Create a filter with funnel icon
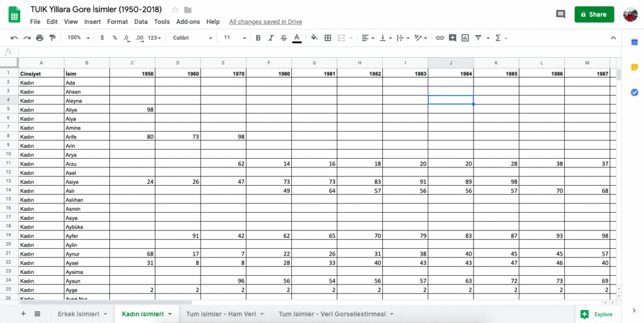 pos(478,38)
